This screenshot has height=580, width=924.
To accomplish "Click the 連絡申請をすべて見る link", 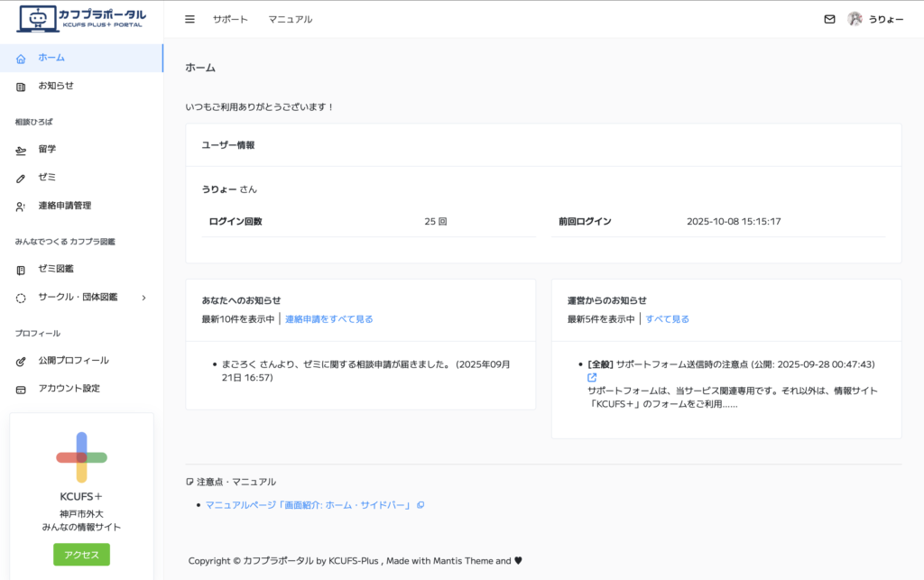I will coord(328,319).
